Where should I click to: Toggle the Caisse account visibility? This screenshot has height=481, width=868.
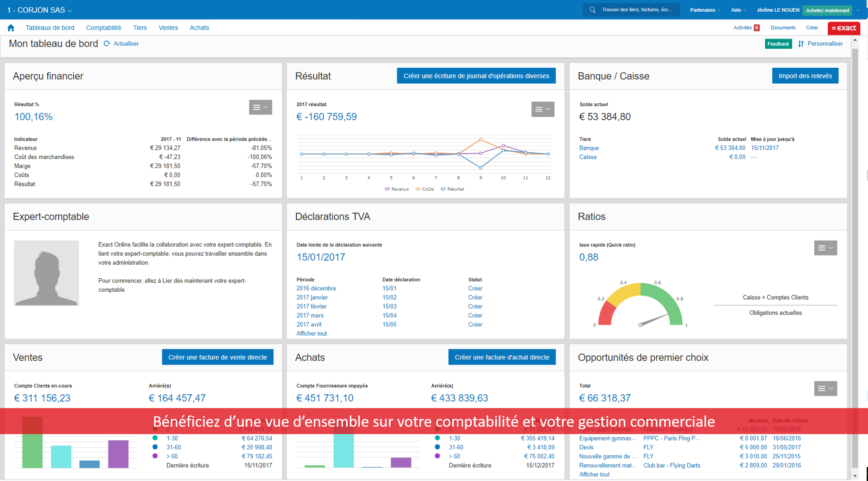pyautogui.click(x=589, y=156)
